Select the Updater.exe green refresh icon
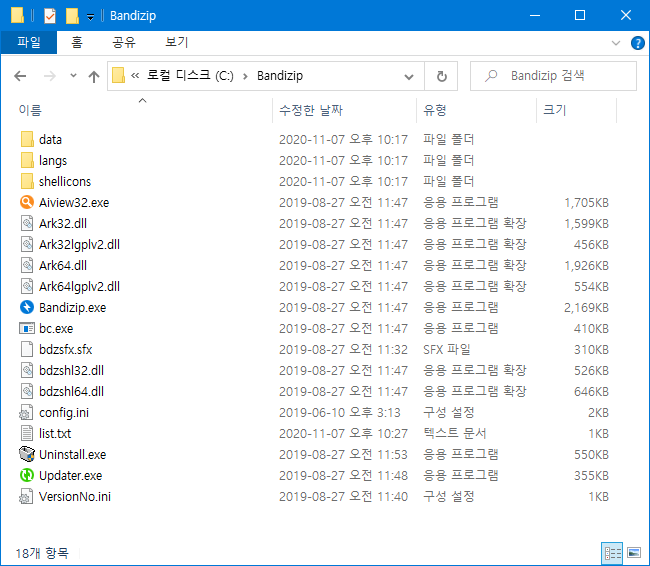 pos(27,476)
